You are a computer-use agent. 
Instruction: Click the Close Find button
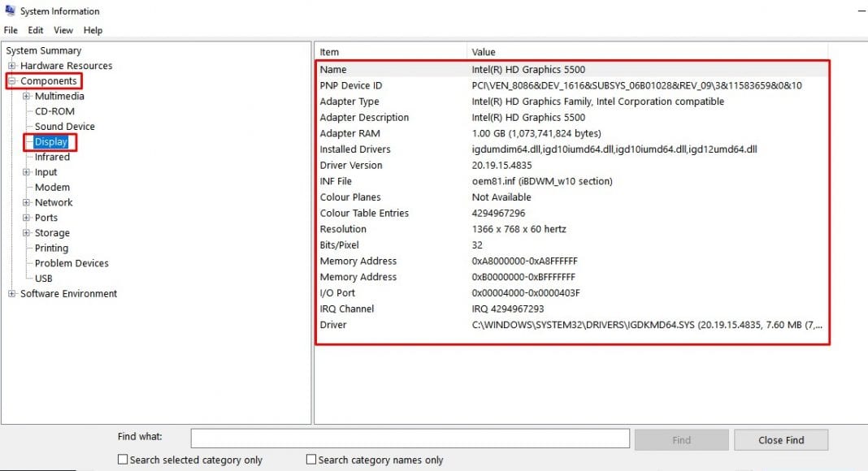pos(780,439)
